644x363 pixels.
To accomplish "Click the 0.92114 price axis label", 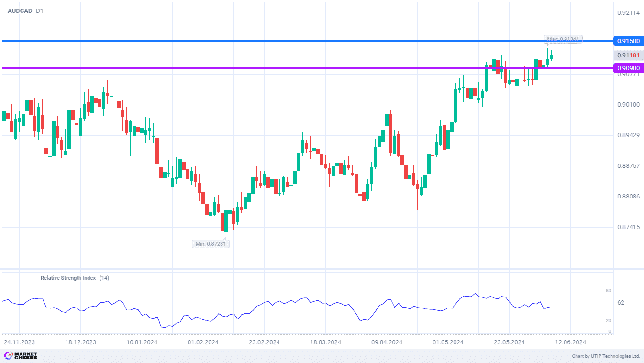I will pos(628,13).
